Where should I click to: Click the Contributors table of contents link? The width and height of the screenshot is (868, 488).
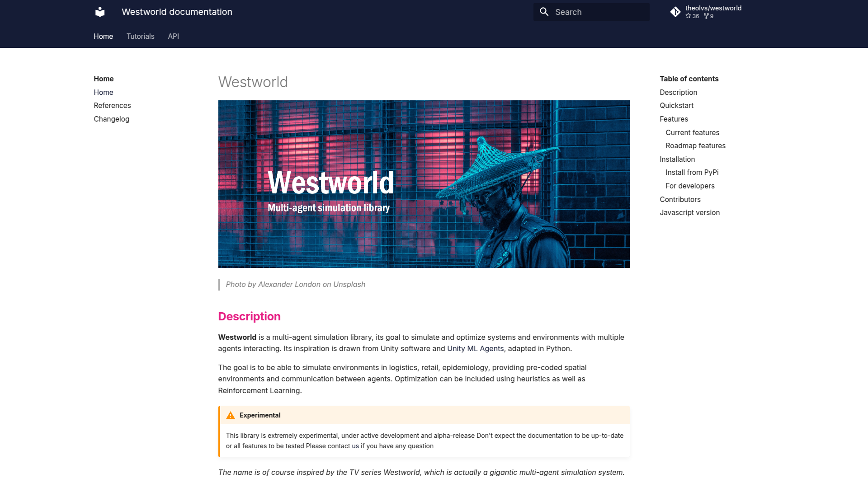tap(679, 199)
